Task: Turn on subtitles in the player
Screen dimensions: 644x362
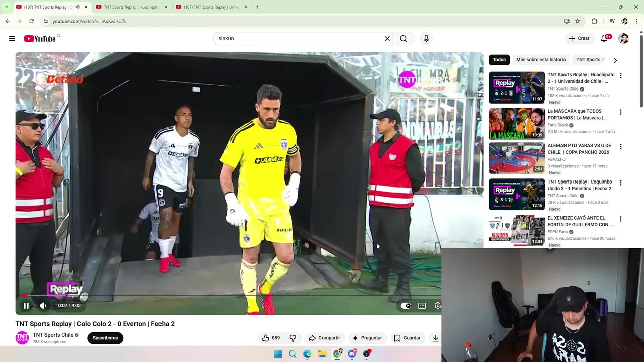Action: [422, 305]
